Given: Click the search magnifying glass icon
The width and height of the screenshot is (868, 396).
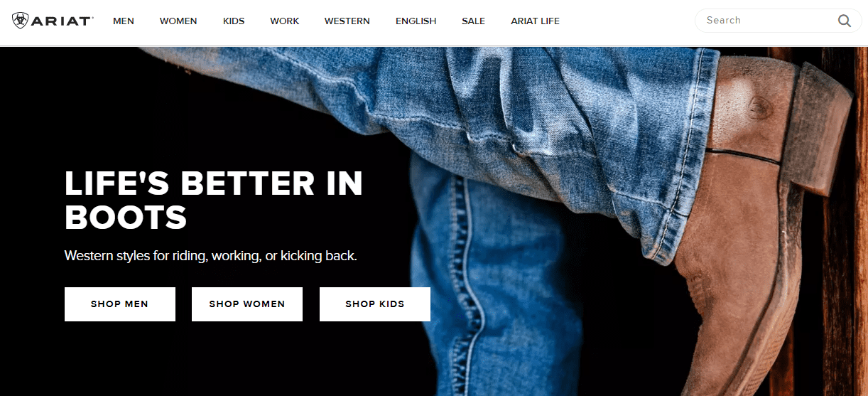Looking at the screenshot, I should pos(844,21).
